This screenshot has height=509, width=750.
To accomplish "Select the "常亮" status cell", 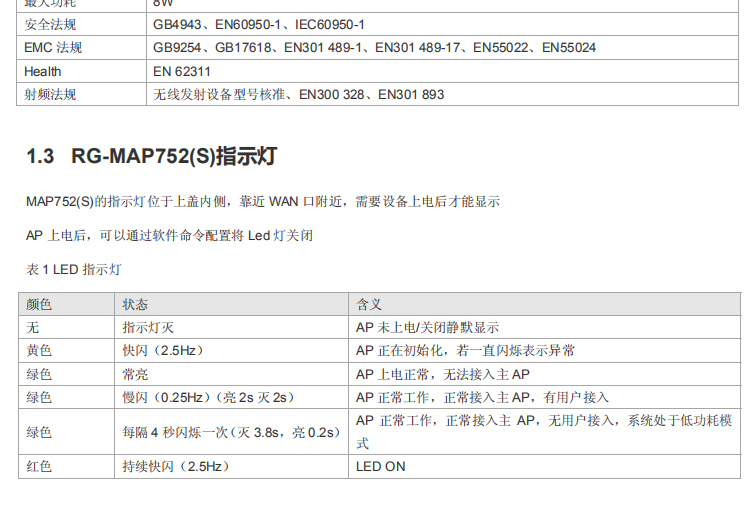I will point(232,374).
